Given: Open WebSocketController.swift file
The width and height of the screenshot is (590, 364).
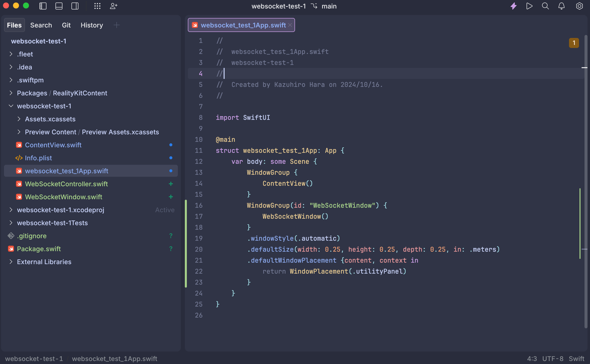Looking at the screenshot, I should click(x=91, y=184).
